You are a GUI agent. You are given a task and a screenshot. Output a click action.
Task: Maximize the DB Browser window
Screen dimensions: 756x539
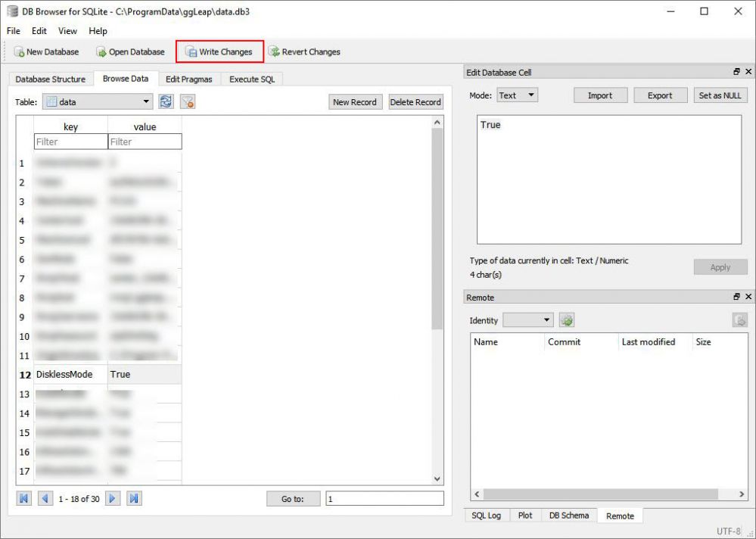[x=704, y=11]
